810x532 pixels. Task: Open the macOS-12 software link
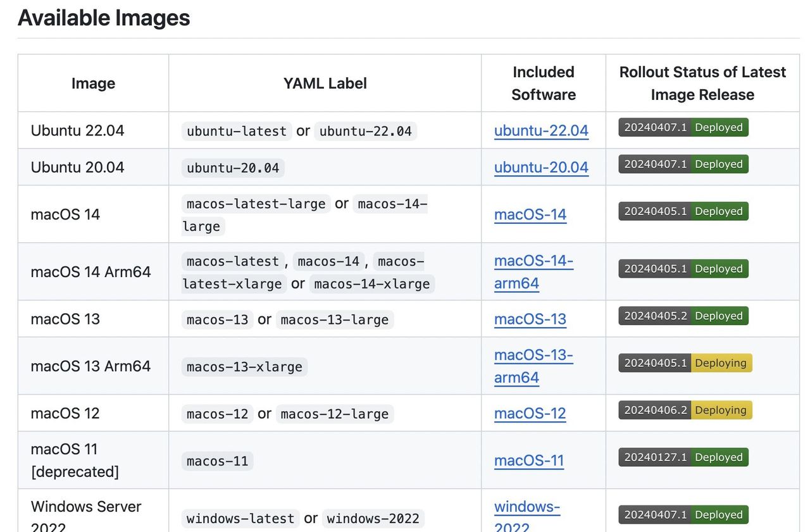click(530, 413)
